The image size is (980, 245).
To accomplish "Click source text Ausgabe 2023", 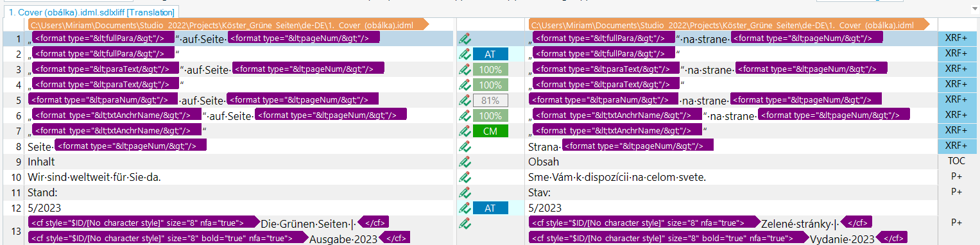I will click(x=343, y=239).
